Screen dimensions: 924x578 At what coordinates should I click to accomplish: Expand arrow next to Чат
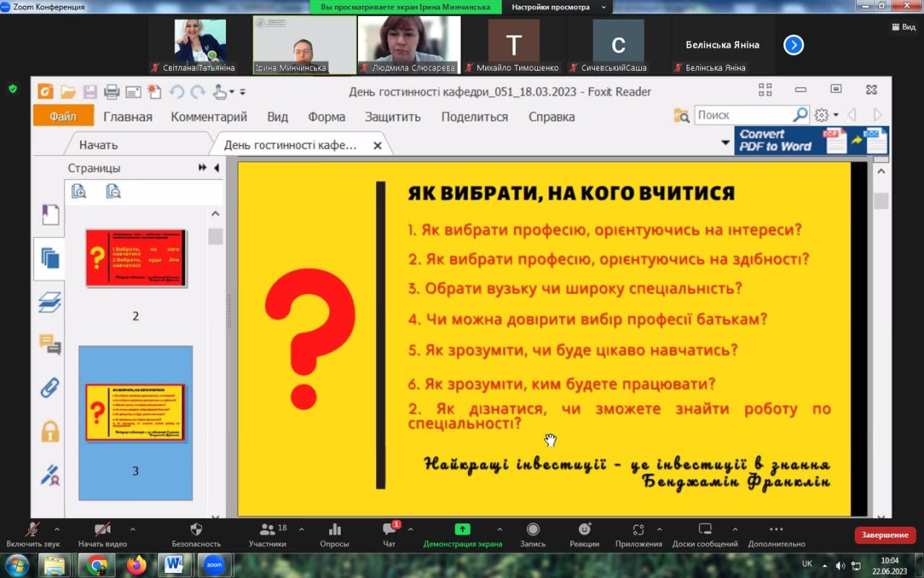pyautogui.click(x=411, y=529)
